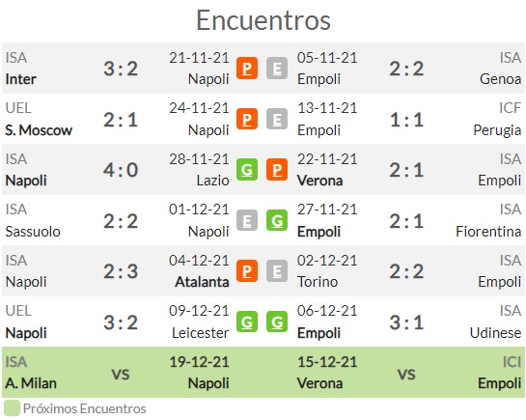Click orange P badge for Inter vs Napoli
Image resolution: width=526 pixels, height=420 pixels.
(x=247, y=69)
